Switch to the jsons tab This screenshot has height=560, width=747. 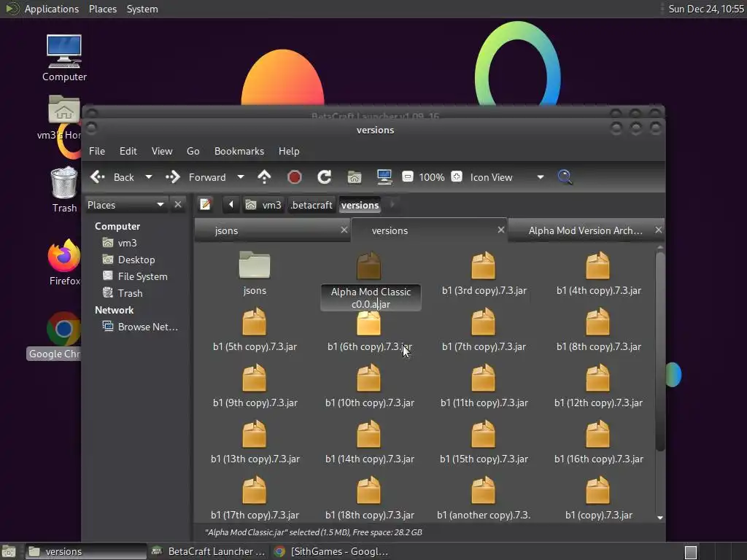pyautogui.click(x=227, y=230)
